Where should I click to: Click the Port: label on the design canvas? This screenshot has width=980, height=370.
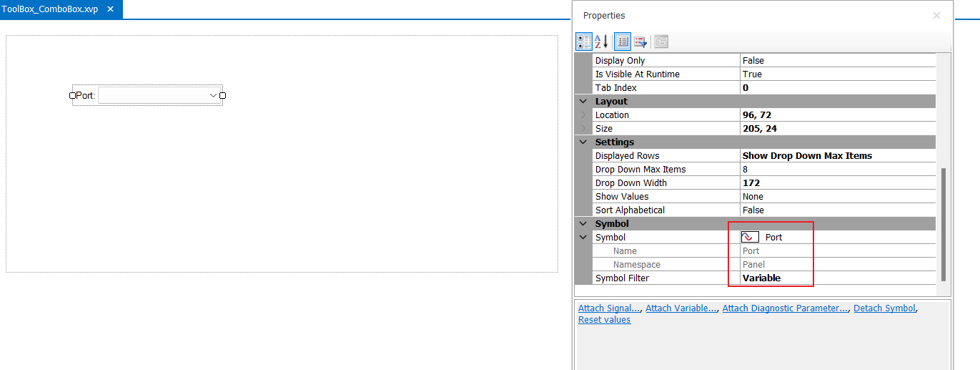coord(85,95)
